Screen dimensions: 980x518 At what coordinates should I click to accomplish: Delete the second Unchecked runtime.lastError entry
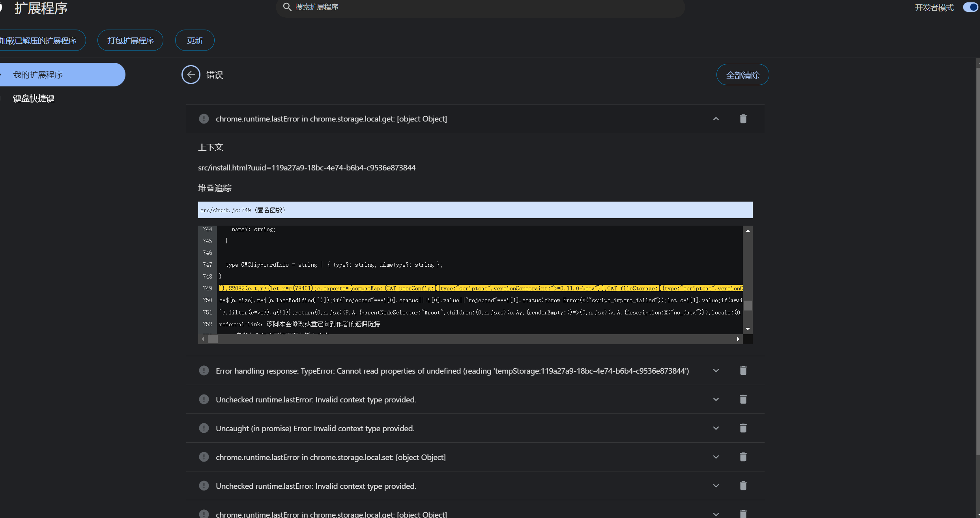743,486
